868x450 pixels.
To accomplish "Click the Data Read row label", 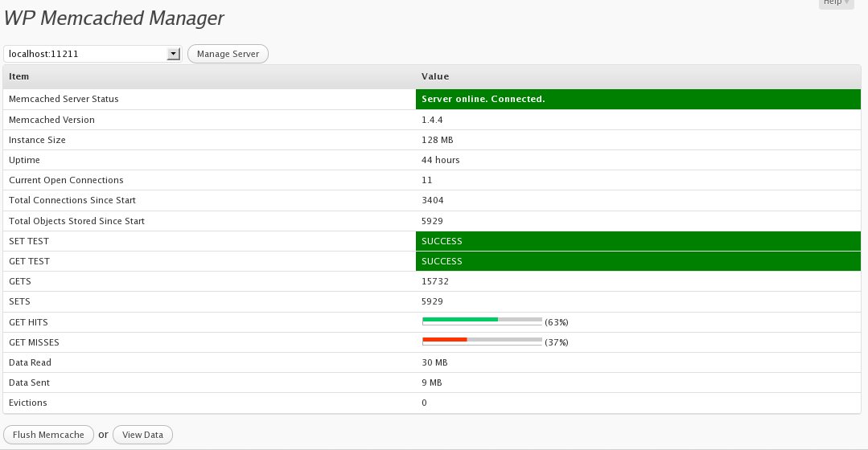I will 30,362.
